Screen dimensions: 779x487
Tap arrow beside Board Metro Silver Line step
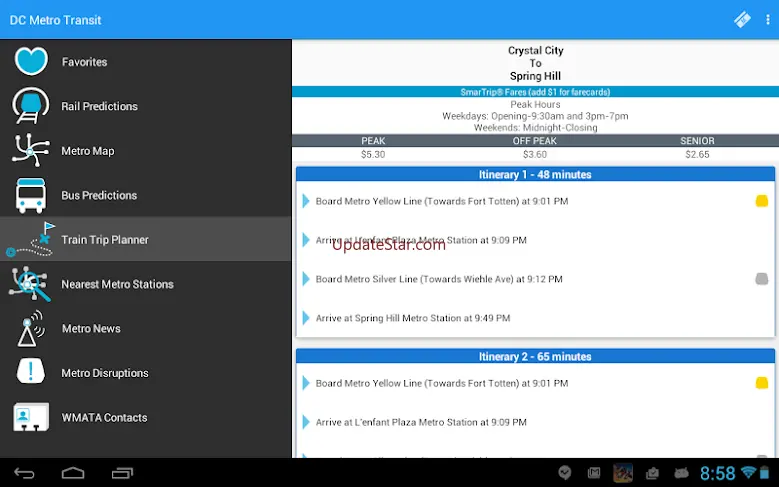306,279
